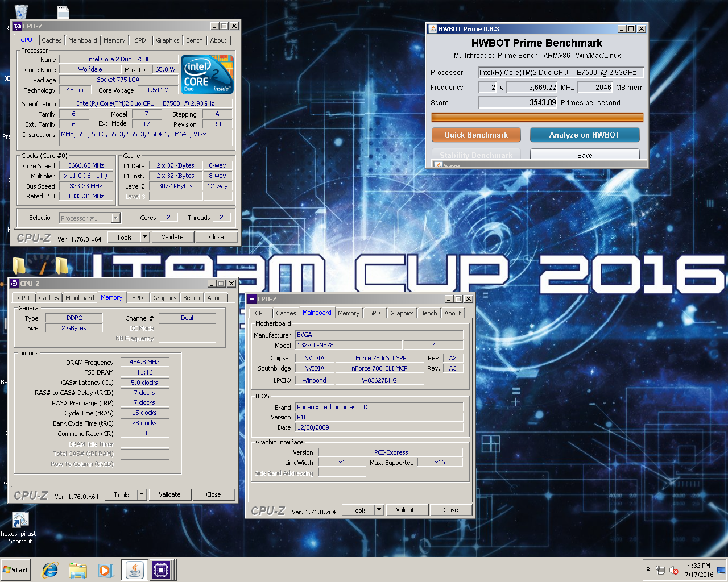Screen dimensions: 728x582
Task: Click the orange HWBOT Prime progress bar
Action: [537, 117]
